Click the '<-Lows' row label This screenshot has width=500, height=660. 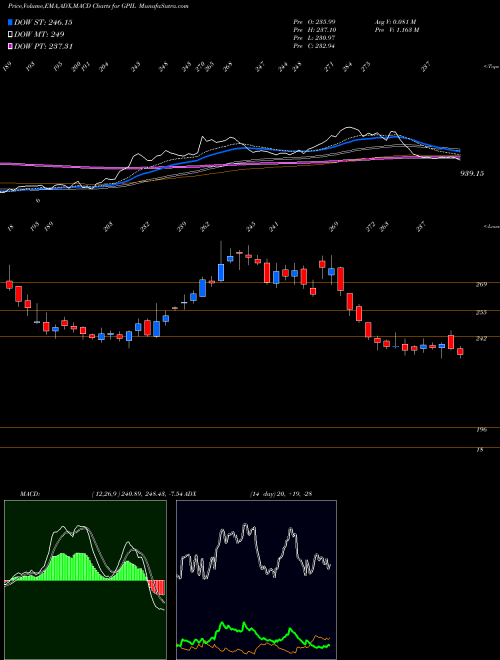[x=491, y=227]
